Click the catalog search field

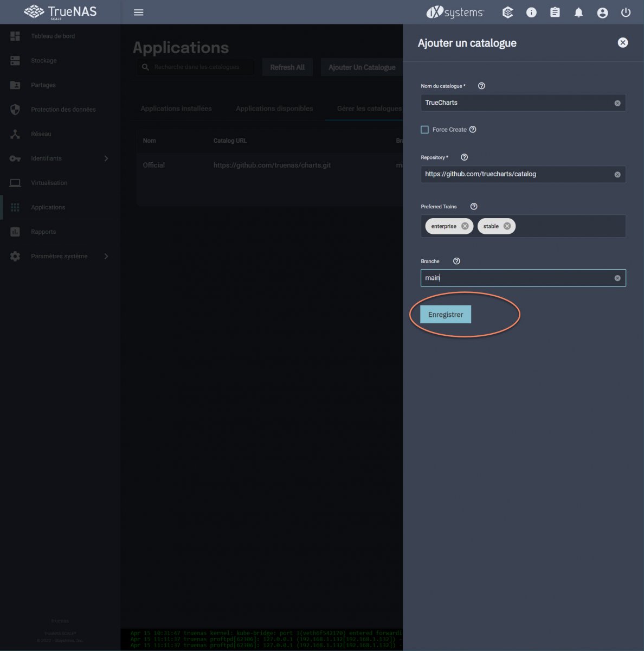pyautogui.click(x=195, y=67)
